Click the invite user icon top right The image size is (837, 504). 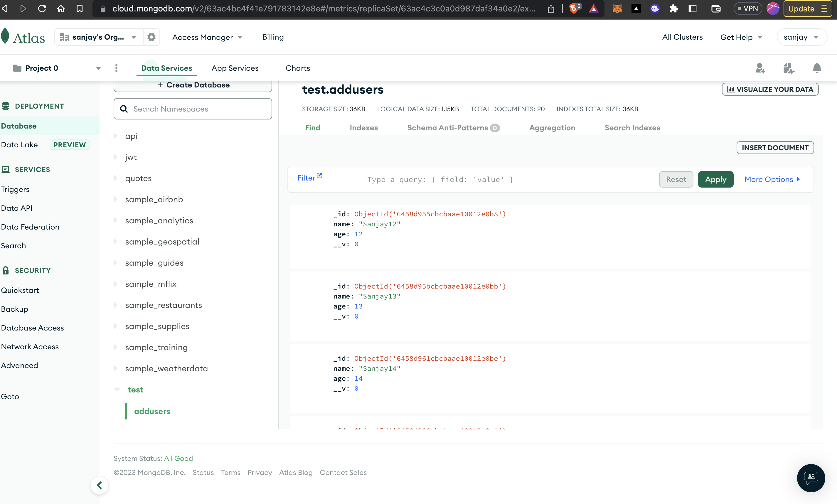(x=761, y=68)
